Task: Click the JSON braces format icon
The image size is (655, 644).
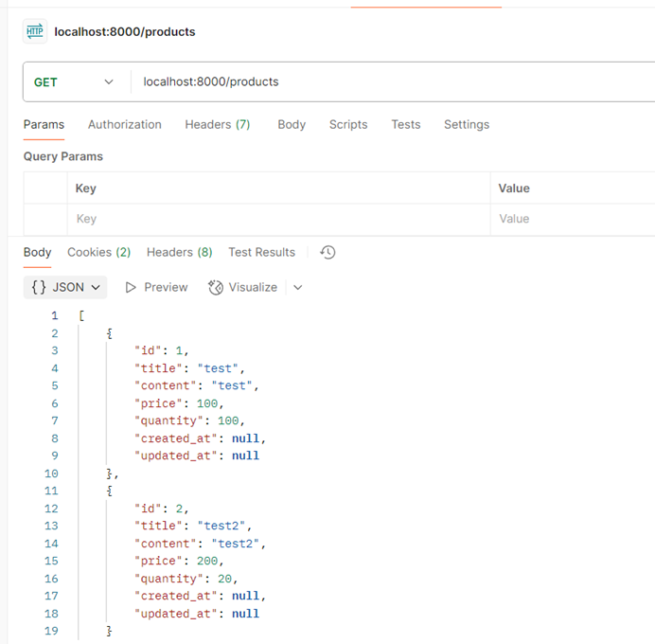Action: 39,287
